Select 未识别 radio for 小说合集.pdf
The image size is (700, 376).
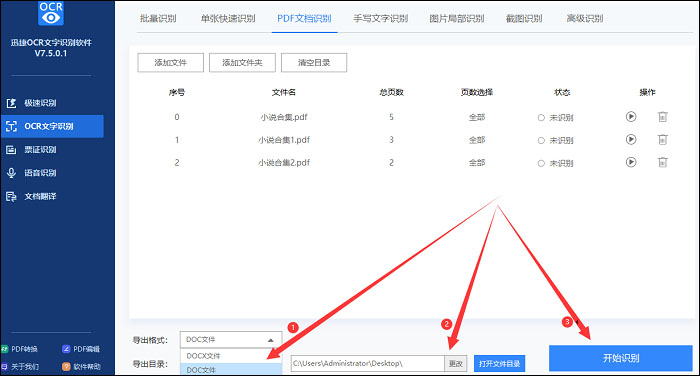[x=541, y=118]
